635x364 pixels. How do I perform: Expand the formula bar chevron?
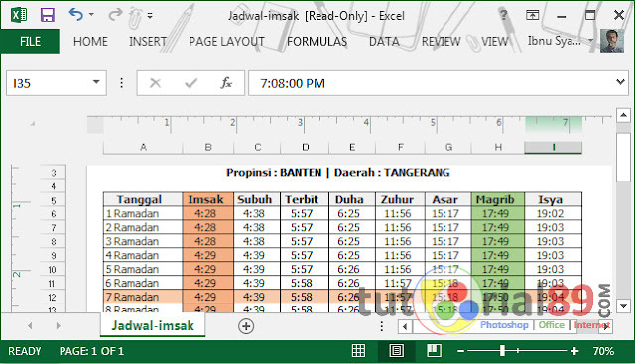coord(620,82)
